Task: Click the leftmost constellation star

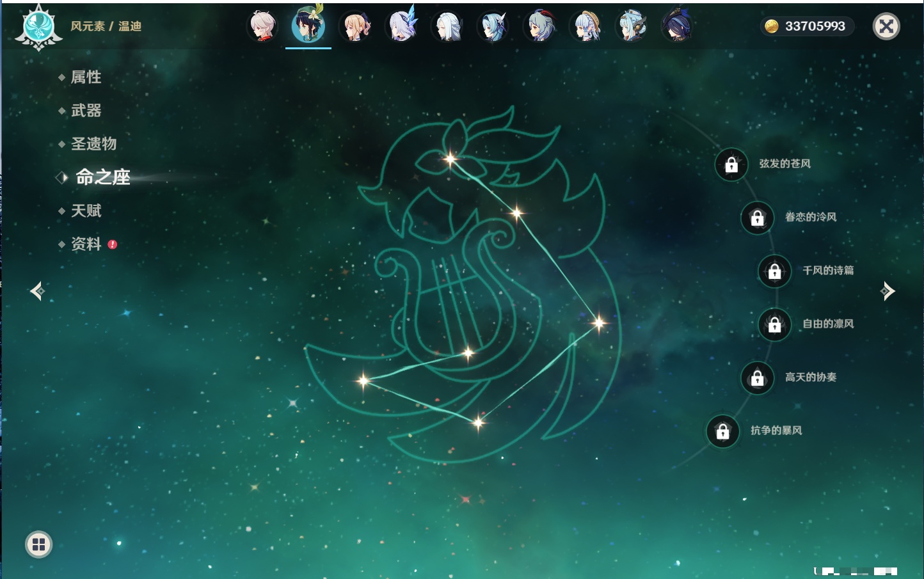Action: pos(363,381)
